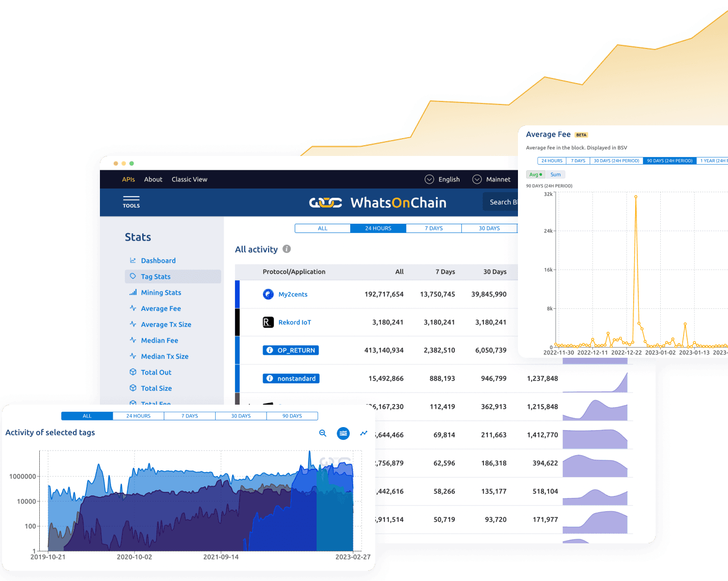
Task: Select ALL tab above All activity
Action: click(x=323, y=228)
